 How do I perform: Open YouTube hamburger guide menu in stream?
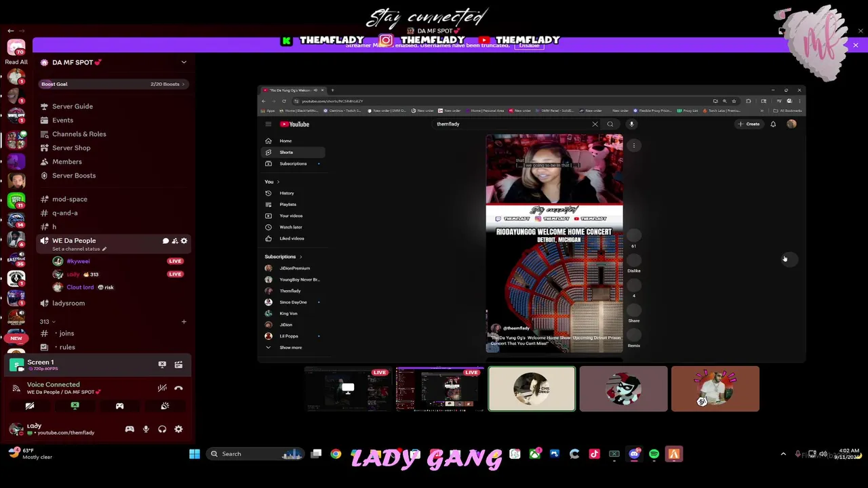(x=269, y=124)
